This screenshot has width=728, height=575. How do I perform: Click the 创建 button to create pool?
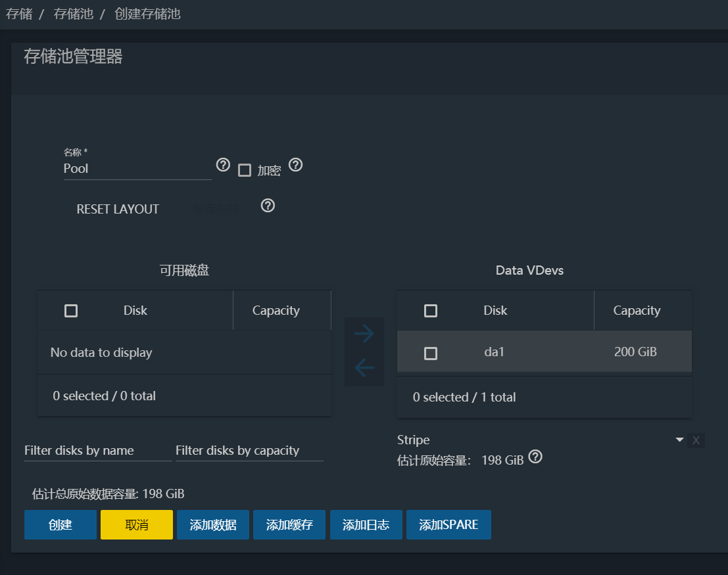60,524
